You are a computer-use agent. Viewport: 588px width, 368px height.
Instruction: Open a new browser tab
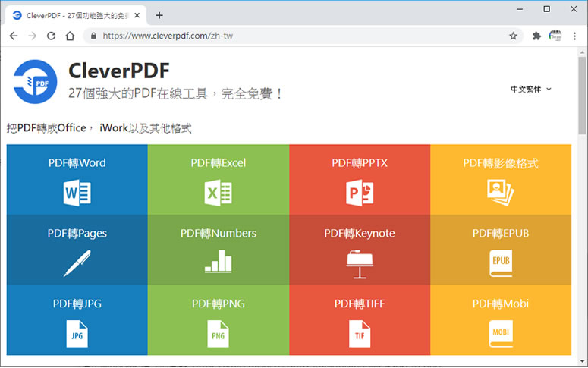click(x=159, y=14)
